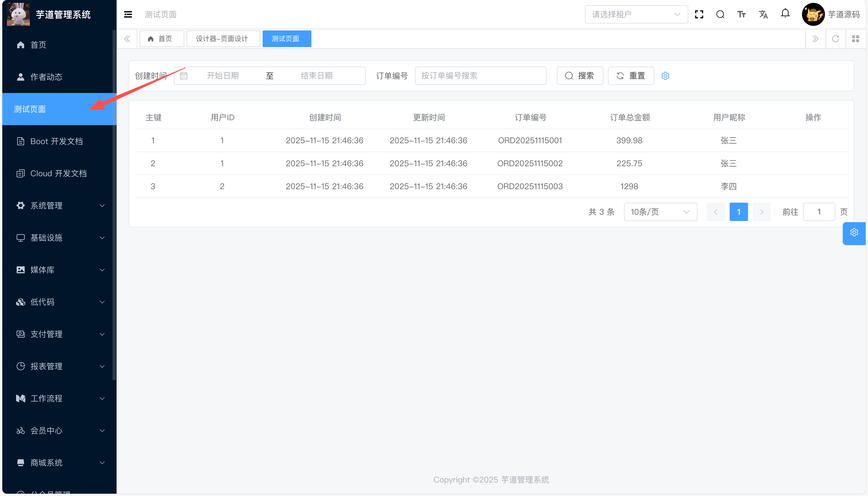Open notifications bell icon
The height and width of the screenshot is (496, 868).
[x=785, y=13]
